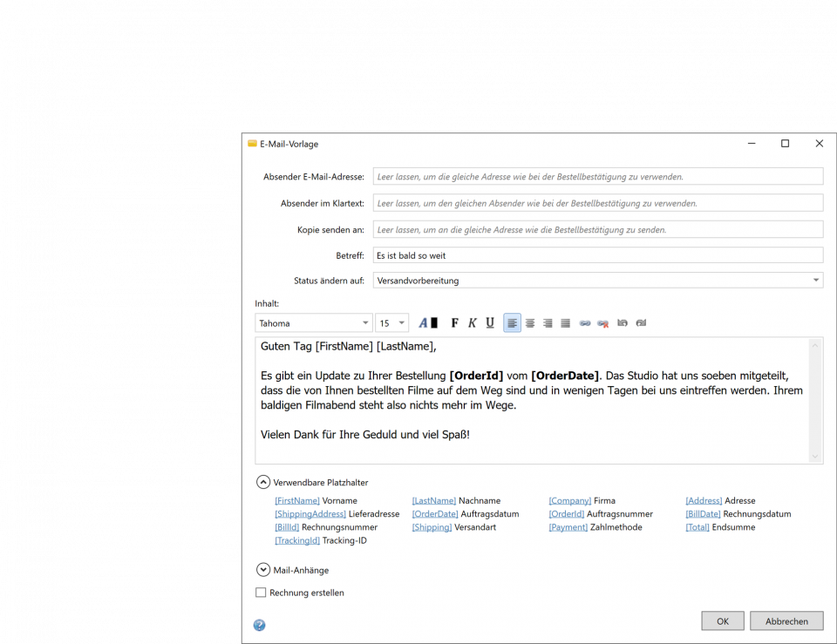The image size is (837, 644).
Task: Insert a hyperlink with link icon
Action: [x=585, y=323]
